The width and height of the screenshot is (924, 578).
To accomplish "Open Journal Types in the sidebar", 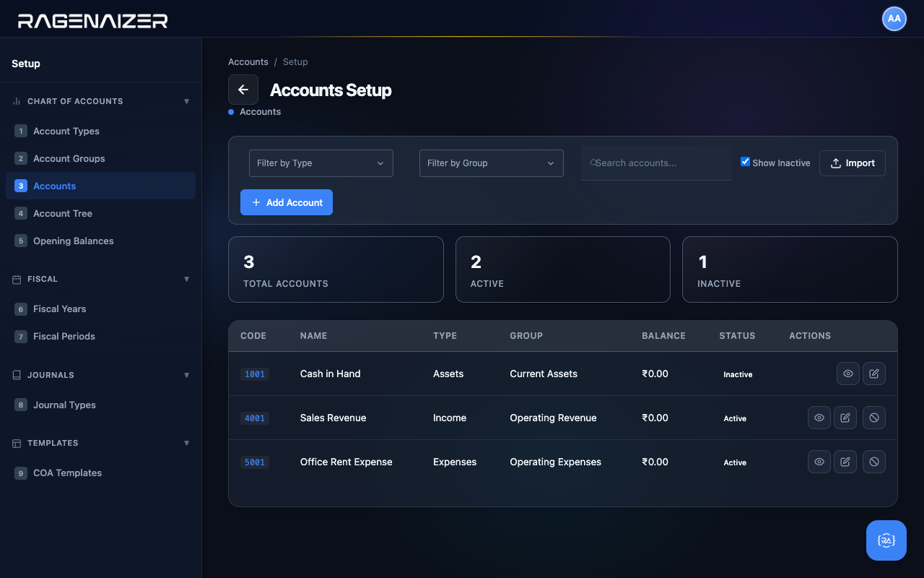I will pyautogui.click(x=100, y=405).
